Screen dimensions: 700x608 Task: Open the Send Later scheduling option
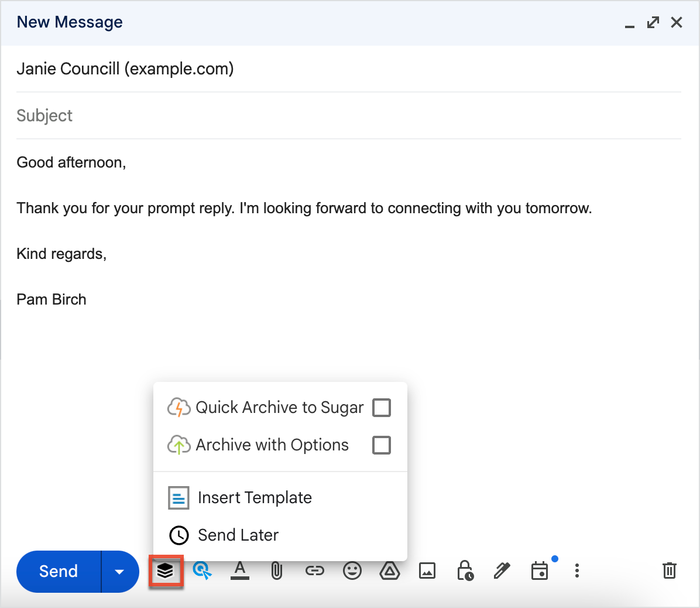238,535
